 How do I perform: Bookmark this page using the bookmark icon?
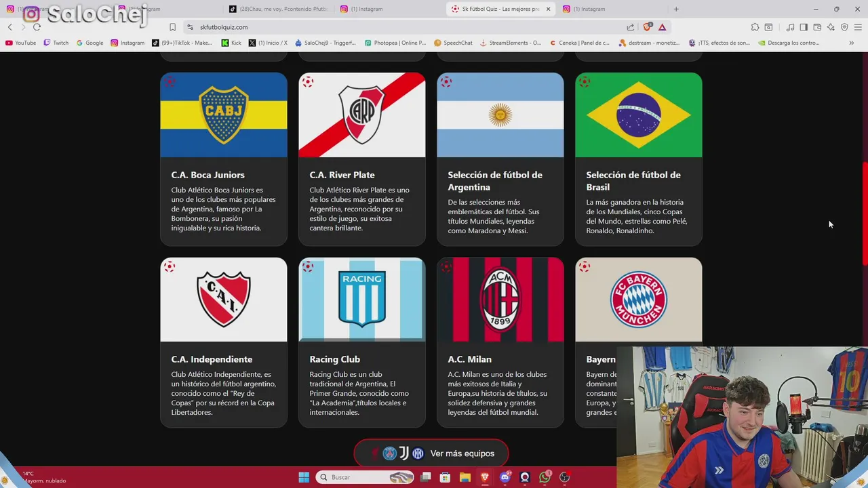tap(172, 27)
